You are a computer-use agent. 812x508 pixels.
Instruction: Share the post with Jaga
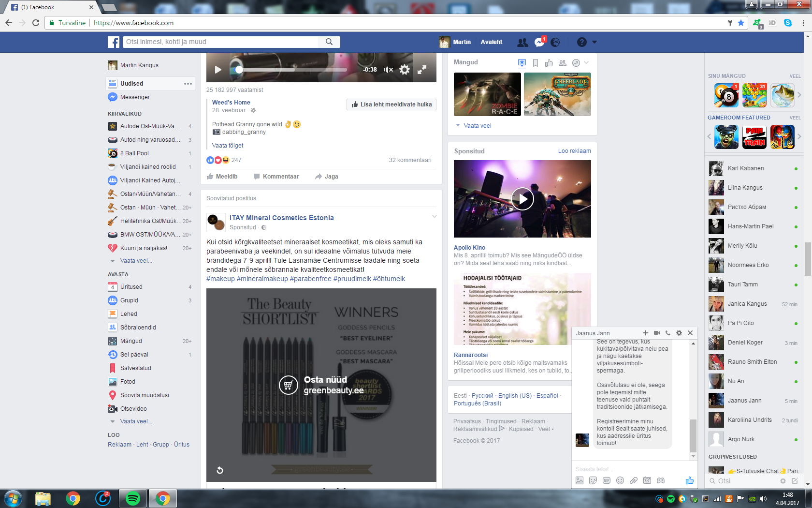coord(327,177)
